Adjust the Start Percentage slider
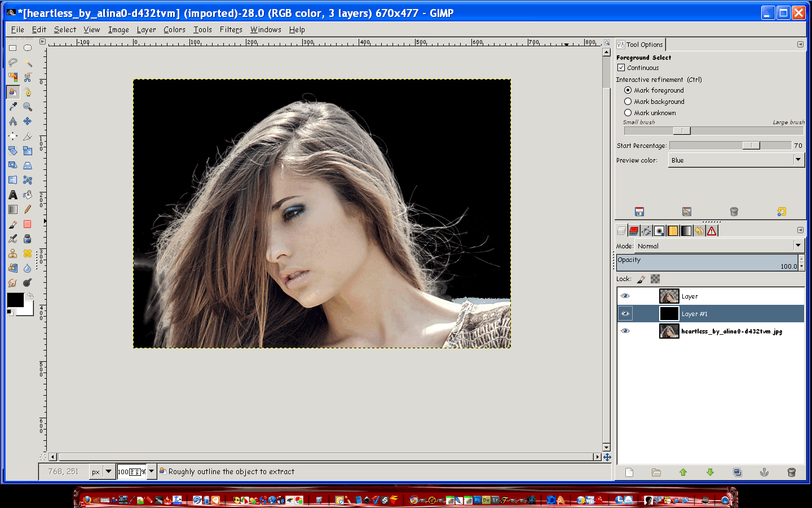The height and width of the screenshot is (508, 812). tap(730, 146)
